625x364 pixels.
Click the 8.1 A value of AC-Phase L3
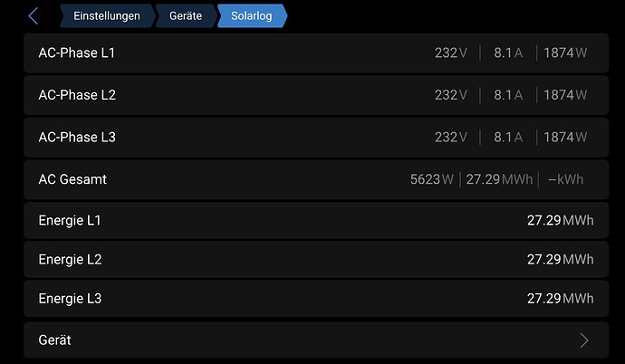(508, 137)
